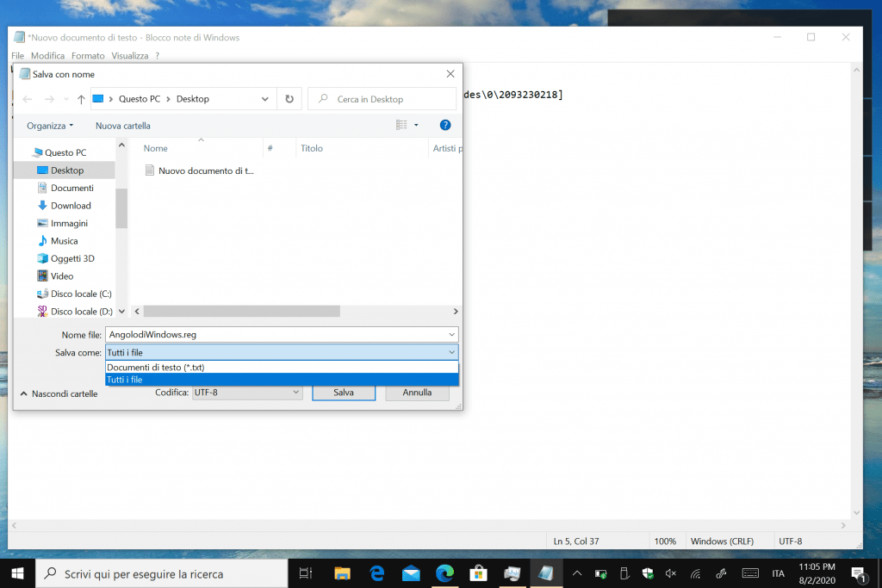Click the Up one level arrow icon

[x=81, y=99]
